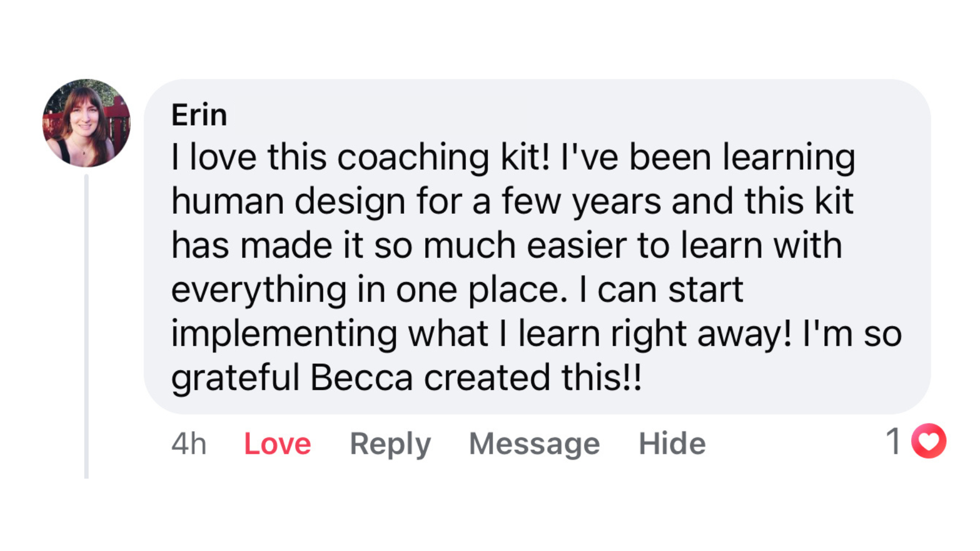Click the word "implementing" in the comment
The width and height of the screenshot is (980, 551).
(284, 334)
